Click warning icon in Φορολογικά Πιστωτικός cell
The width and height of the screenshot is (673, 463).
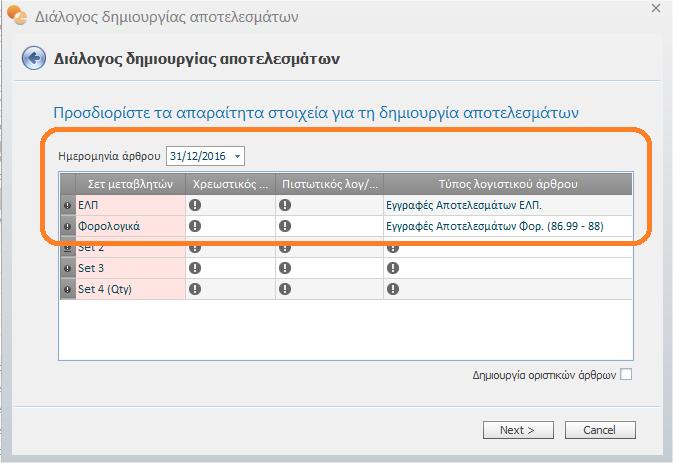pos(285,226)
